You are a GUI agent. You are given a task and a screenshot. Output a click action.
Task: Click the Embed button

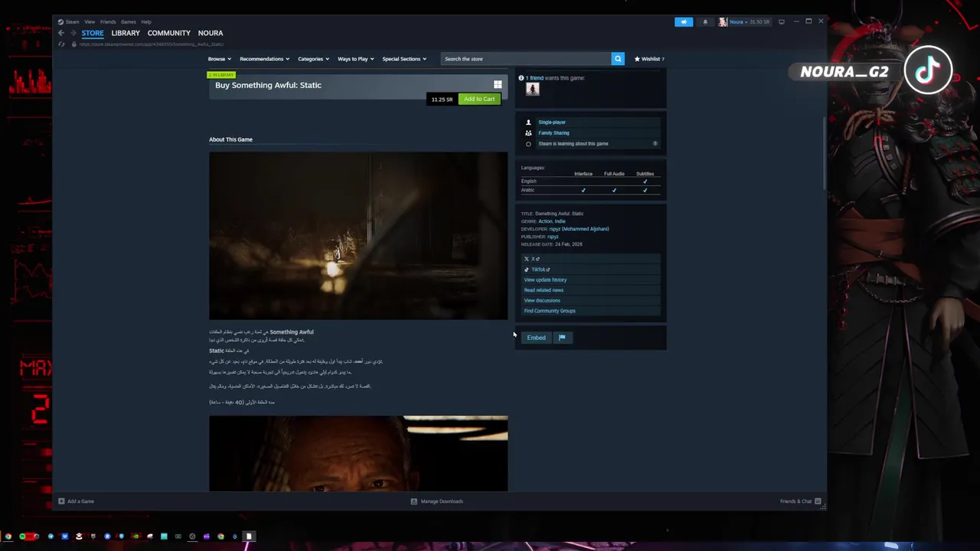[536, 337]
